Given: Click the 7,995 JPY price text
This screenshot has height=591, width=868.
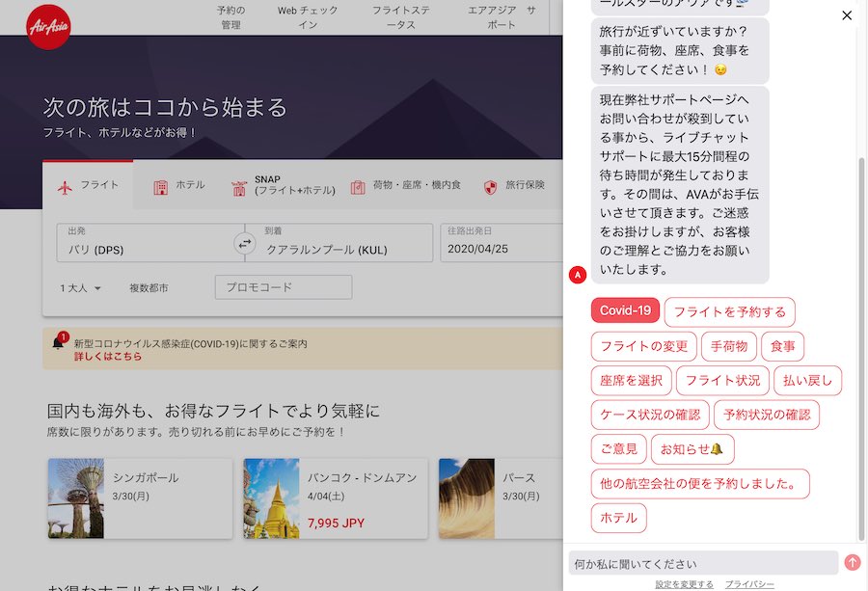Looking at the screenshot, I should point(336,523).
